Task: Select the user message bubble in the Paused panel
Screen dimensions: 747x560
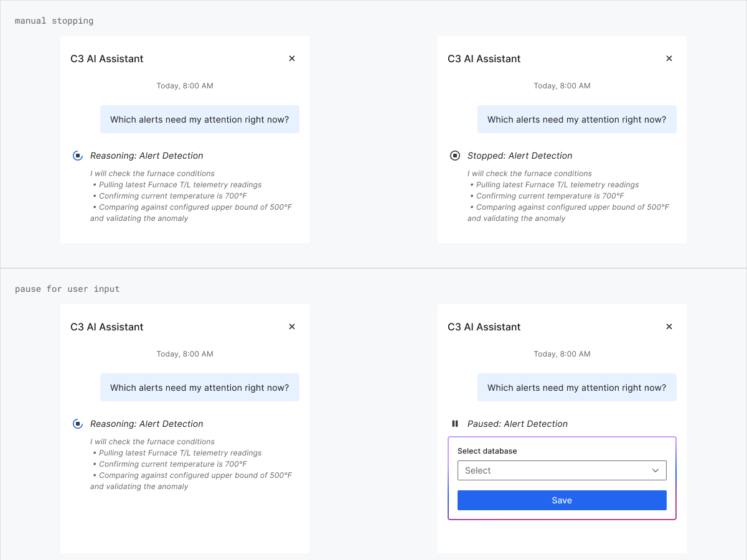Action: click(x=576, y=388)
